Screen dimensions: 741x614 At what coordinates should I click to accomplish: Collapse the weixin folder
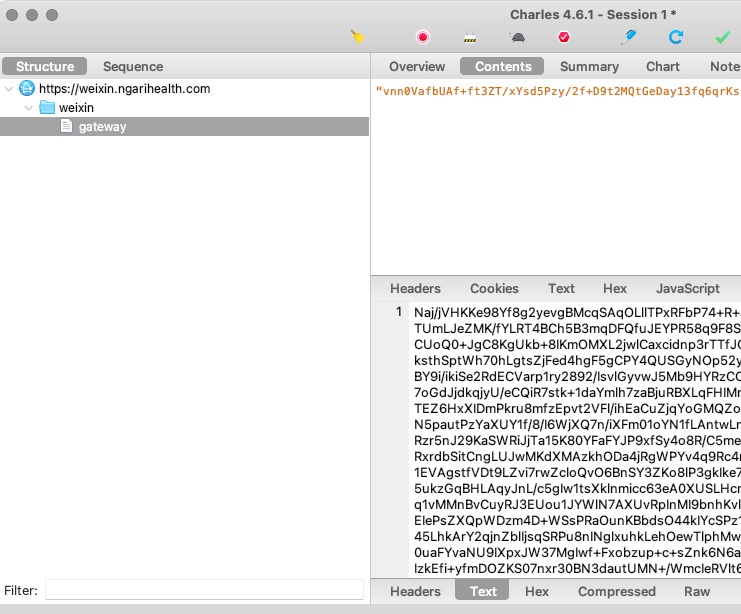(28, 108)
